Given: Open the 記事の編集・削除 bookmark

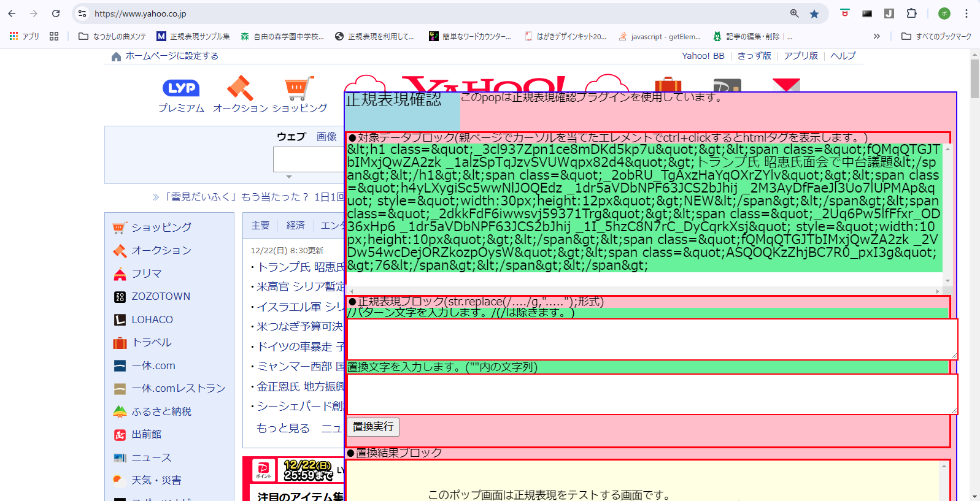Looking at the screenshot, I should pos(752,36).
